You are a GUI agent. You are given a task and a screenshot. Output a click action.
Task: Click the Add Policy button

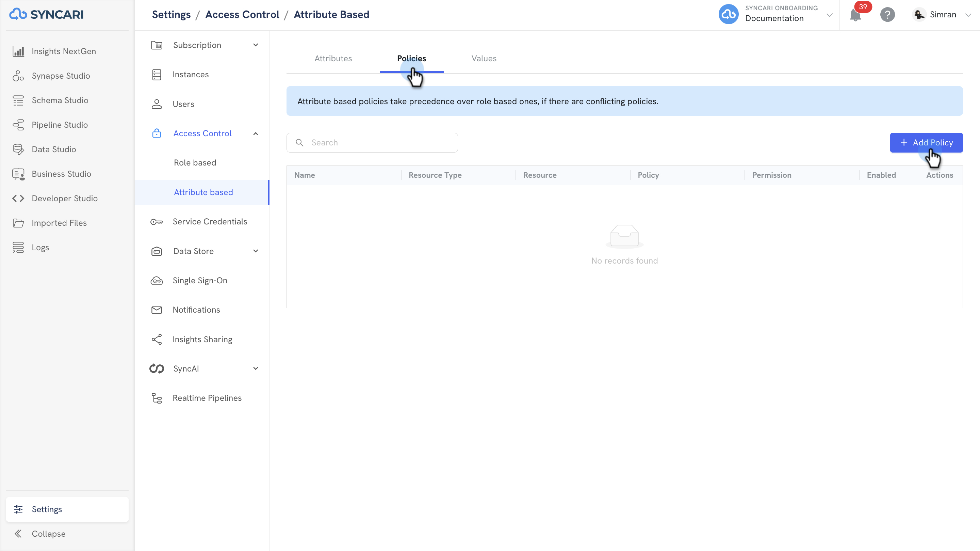(926, 142)
